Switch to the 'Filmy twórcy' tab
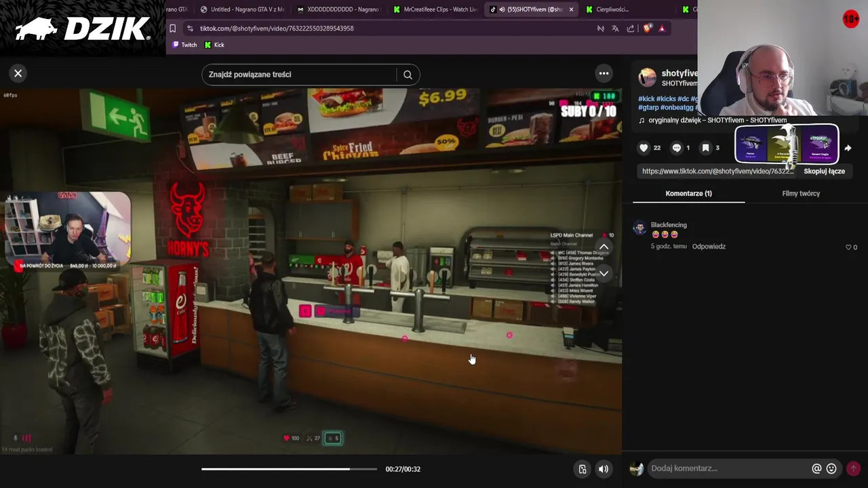The height and width of the screenshot is (488, 868). pos(801,193)
